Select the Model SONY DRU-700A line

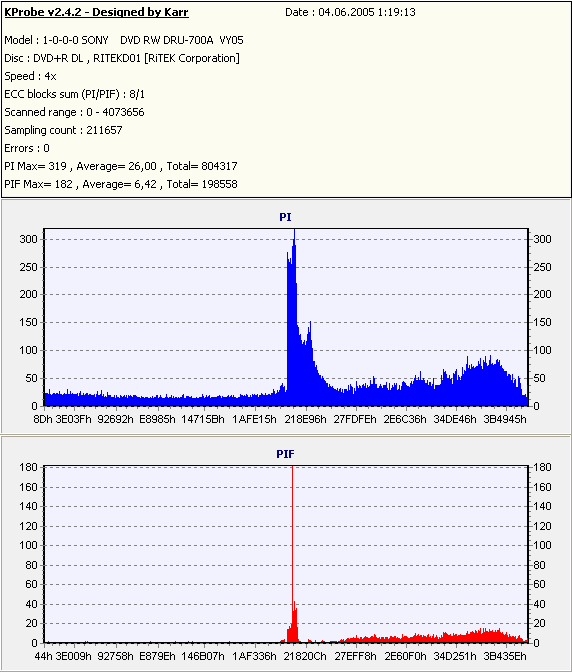124,40
